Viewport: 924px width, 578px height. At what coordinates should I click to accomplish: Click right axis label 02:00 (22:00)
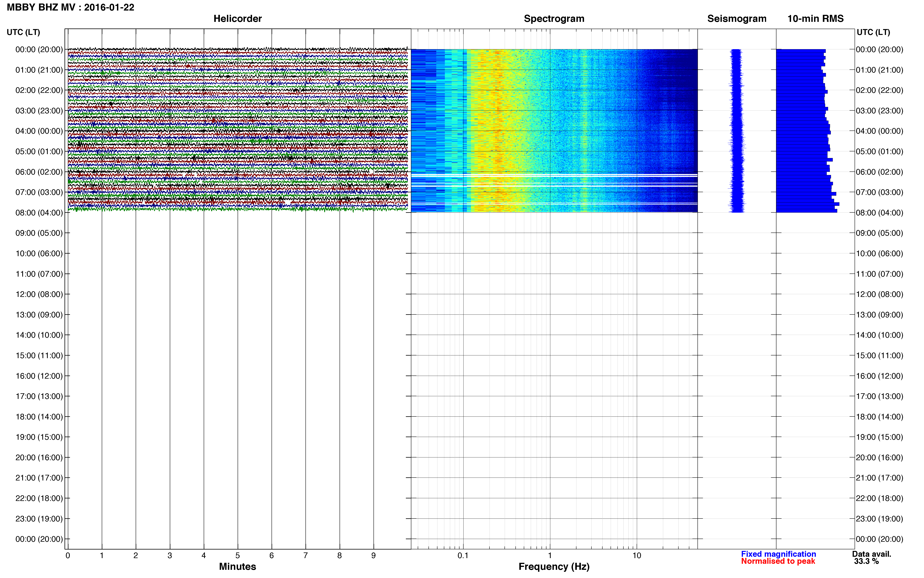(879, 90)
